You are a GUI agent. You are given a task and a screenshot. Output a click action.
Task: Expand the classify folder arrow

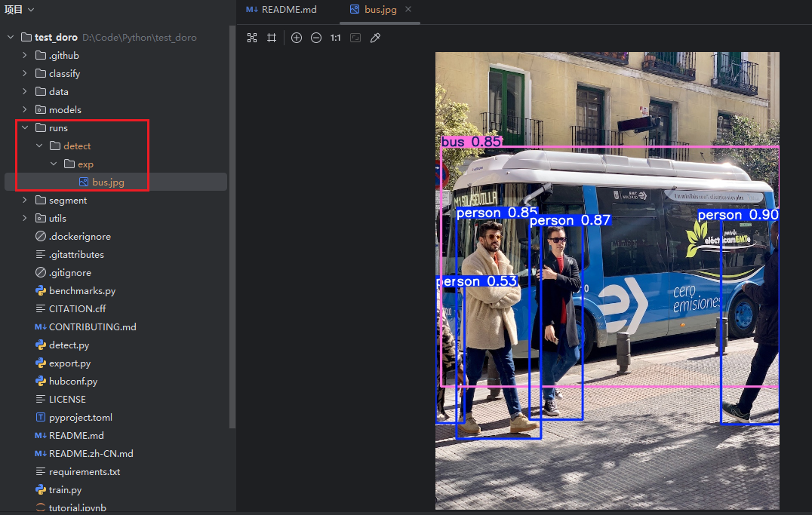click(24, 73)
